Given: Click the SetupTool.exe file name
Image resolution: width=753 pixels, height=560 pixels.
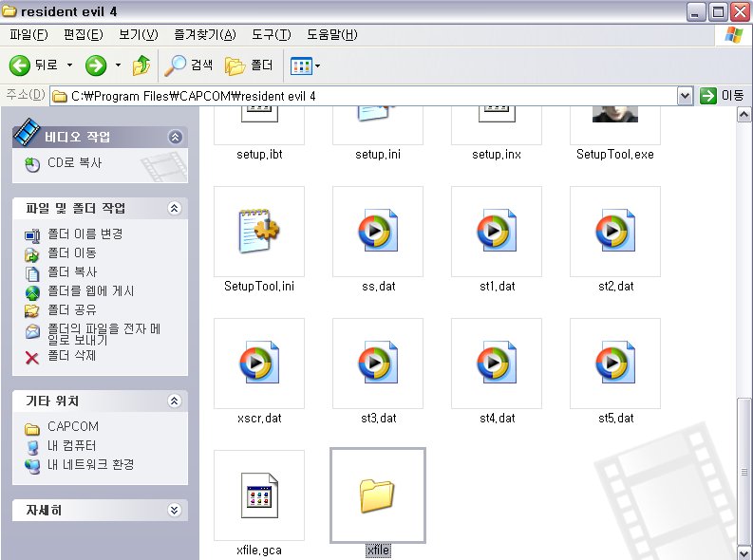Looking at the screenshot, I should coord(615,155).
